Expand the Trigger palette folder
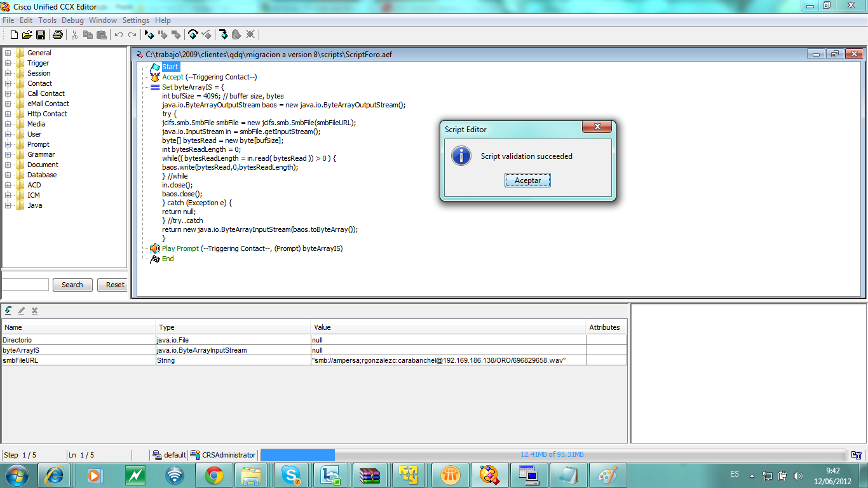868x488 pixels. tap(8, 63)
